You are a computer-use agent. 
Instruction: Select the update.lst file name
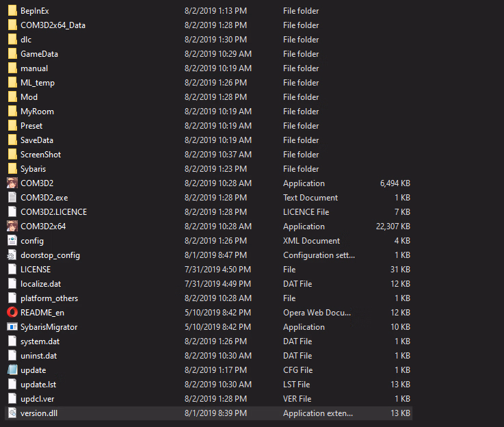tap(38, 385)
